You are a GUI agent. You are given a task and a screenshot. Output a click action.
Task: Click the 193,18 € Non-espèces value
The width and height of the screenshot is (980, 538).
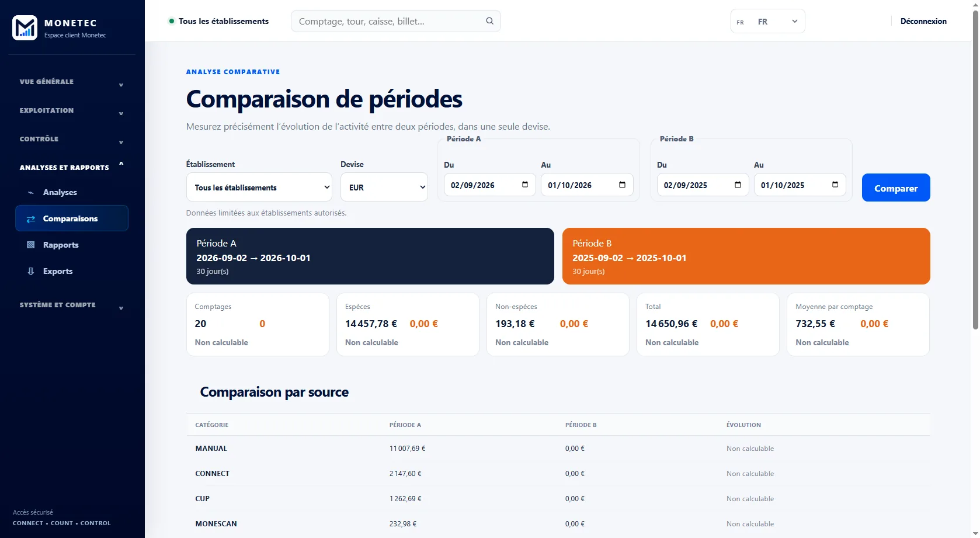pos(515,324)
